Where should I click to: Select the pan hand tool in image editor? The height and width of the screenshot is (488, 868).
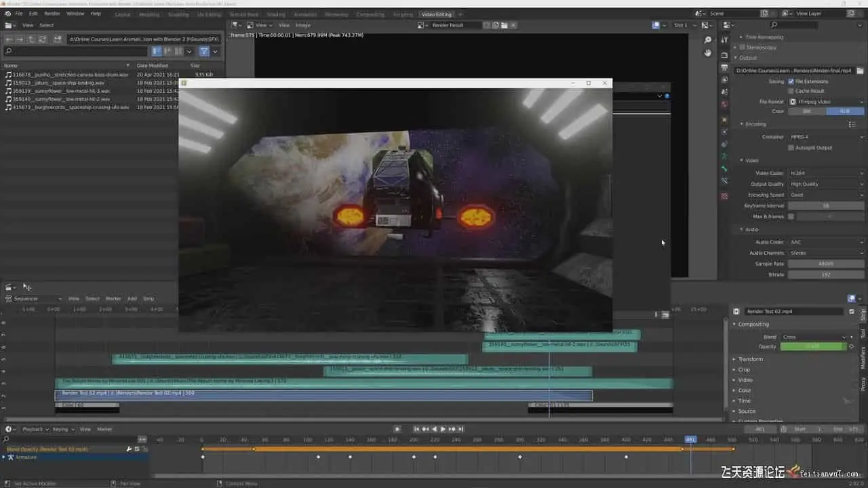708,53
